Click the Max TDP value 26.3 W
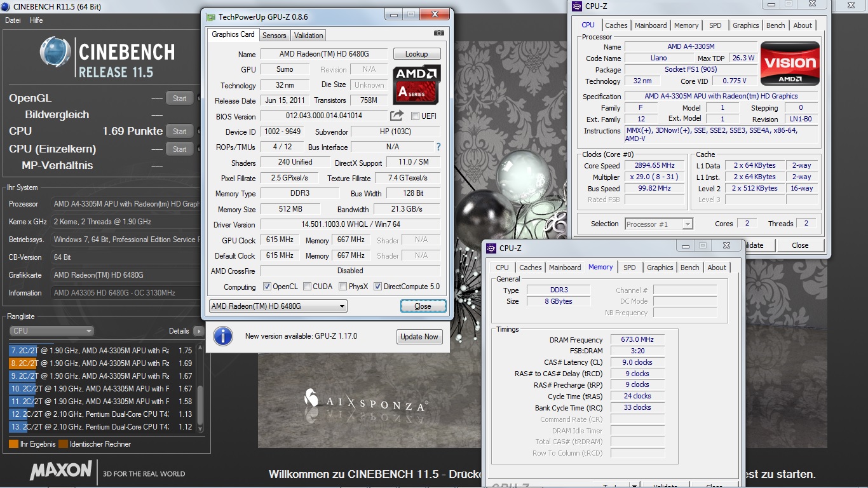The image size is (868, 488). 743,58
